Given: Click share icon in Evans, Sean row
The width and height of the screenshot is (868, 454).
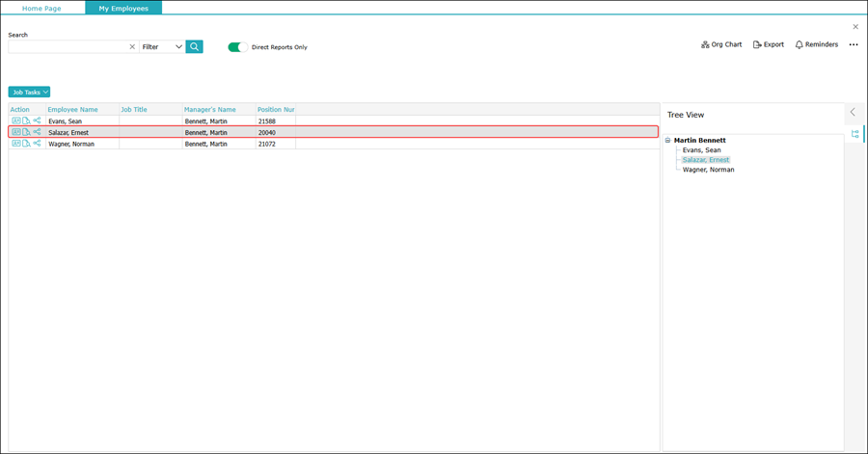Looking at the screenshot, I should coord(38,121).
